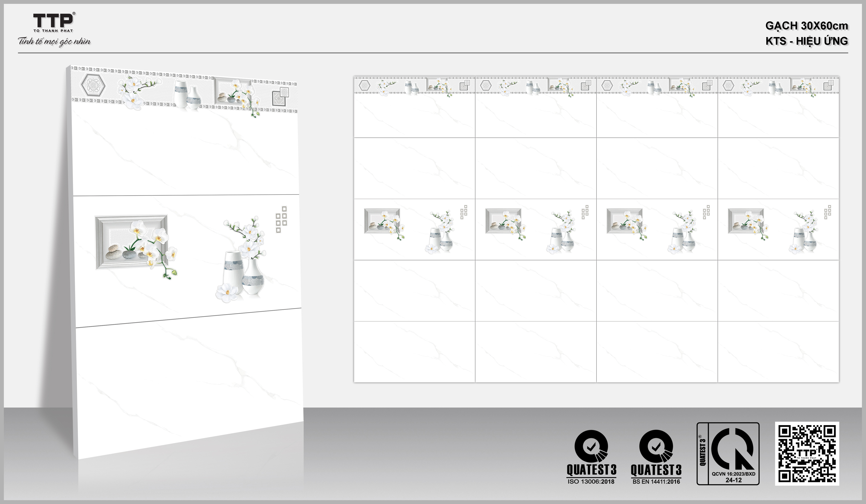866x504 pixels.
Task: Click the small squares cluster on middle large tile
Action: [281, 219]
